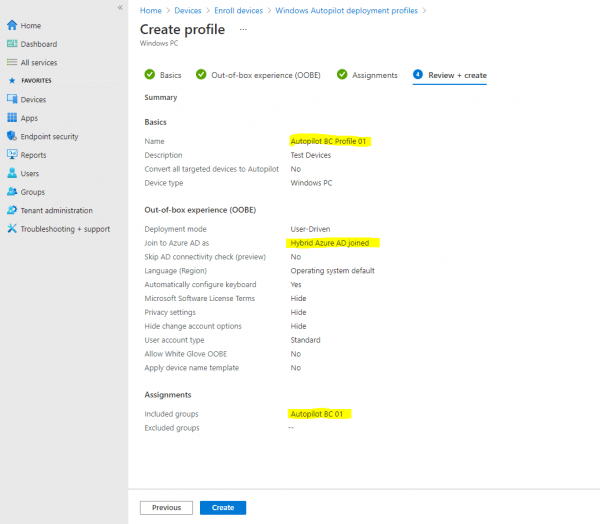This screenshot has width=600, height=524.
Task: Open the Troubleshooting + support wrench icon
Action: pos(12,229)
